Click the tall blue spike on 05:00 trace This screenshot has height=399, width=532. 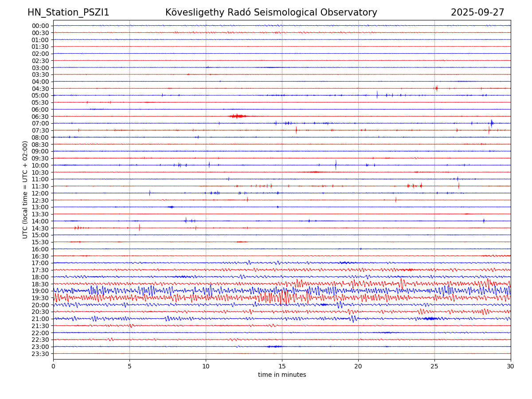(377, 94)
